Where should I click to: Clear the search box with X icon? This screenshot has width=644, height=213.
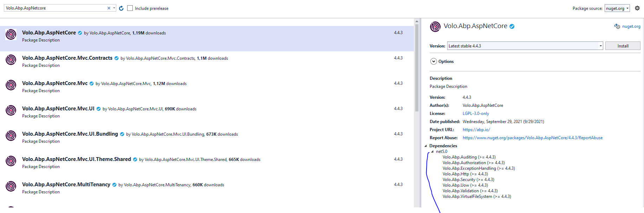[x=109, y=8]
